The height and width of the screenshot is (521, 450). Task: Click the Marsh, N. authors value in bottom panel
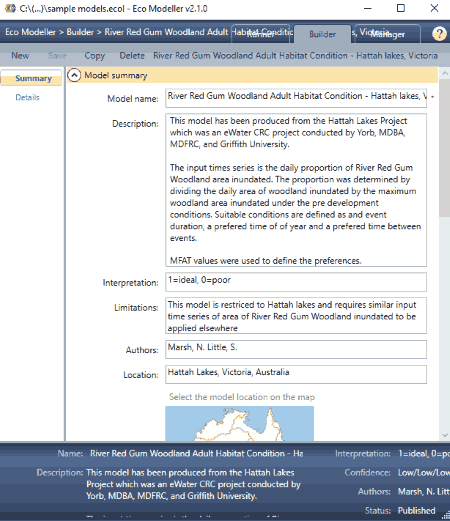pos(423,491)
